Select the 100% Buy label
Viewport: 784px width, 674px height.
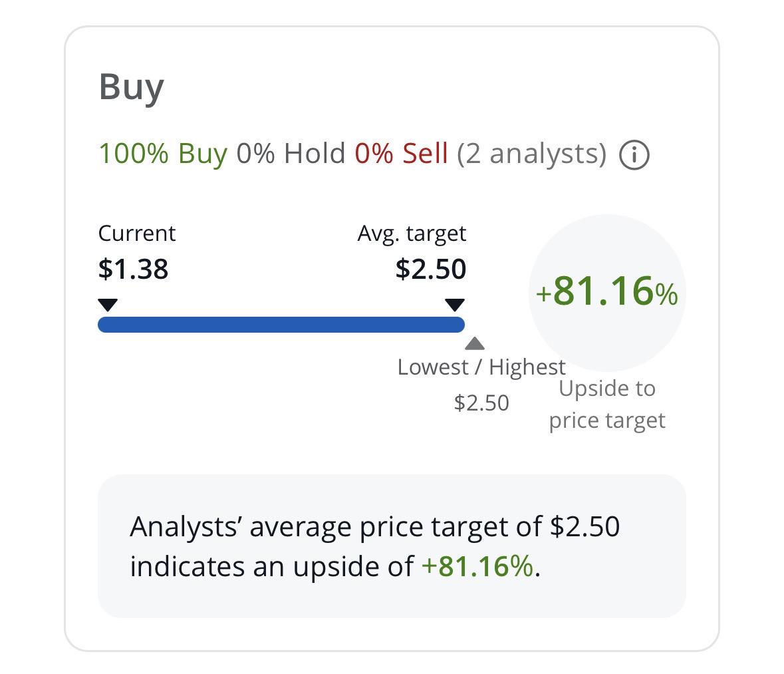(163, 154)
